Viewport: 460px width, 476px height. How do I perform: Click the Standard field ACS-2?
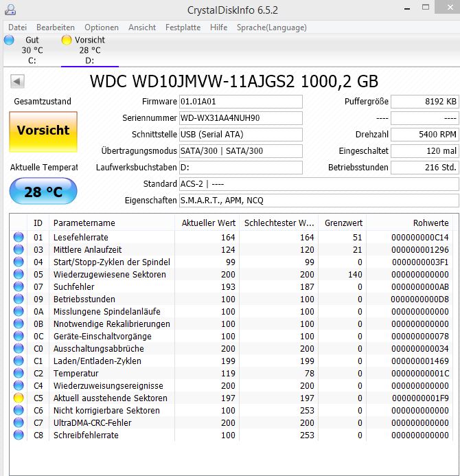319,184
